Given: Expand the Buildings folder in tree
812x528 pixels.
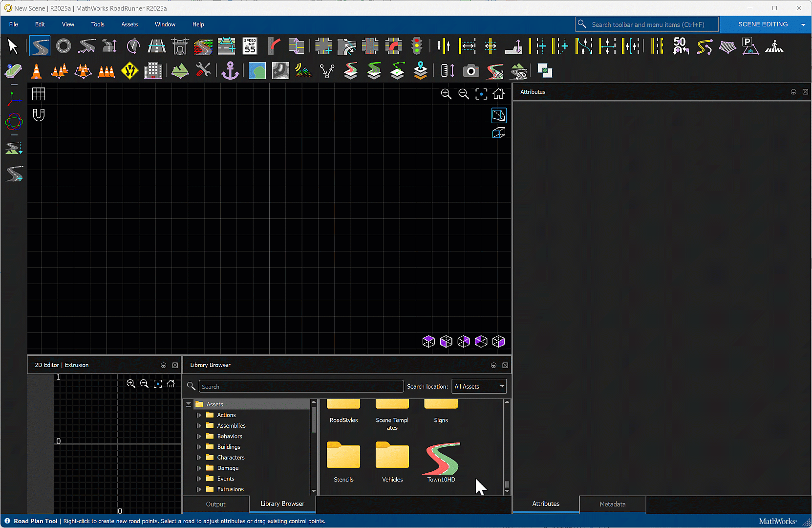Looking at the screenshot, I should pyautogui.click(x=199, y=447).
